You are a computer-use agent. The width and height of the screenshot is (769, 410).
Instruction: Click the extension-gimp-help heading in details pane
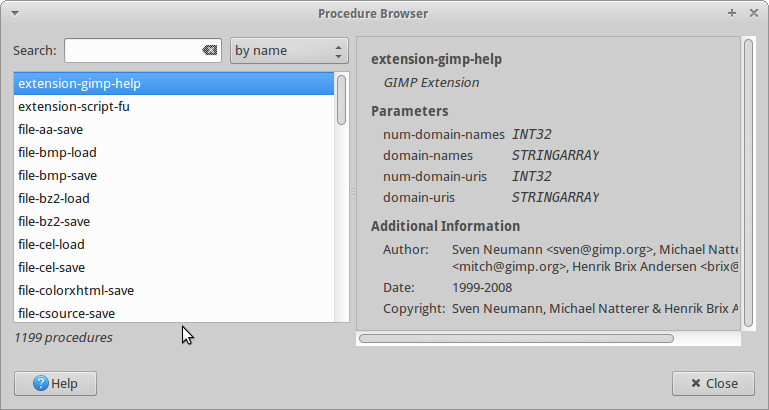tap(436, 59)
